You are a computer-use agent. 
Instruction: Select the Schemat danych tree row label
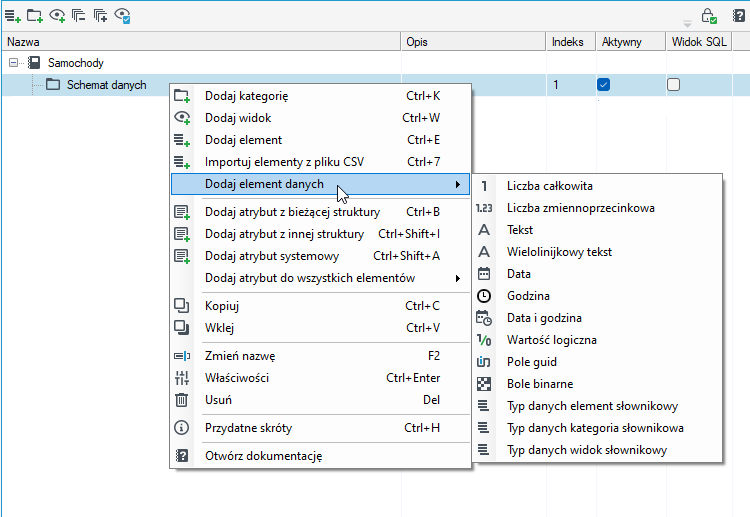(107, 85)
